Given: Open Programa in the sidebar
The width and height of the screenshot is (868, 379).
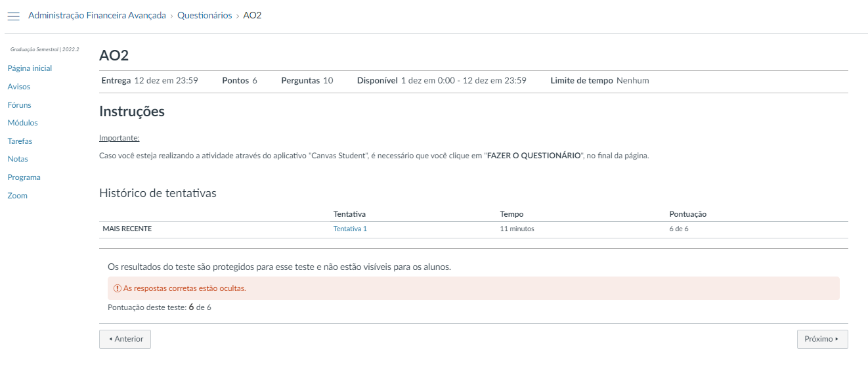Looking at the screenshot, I should (x=24, y=177).
